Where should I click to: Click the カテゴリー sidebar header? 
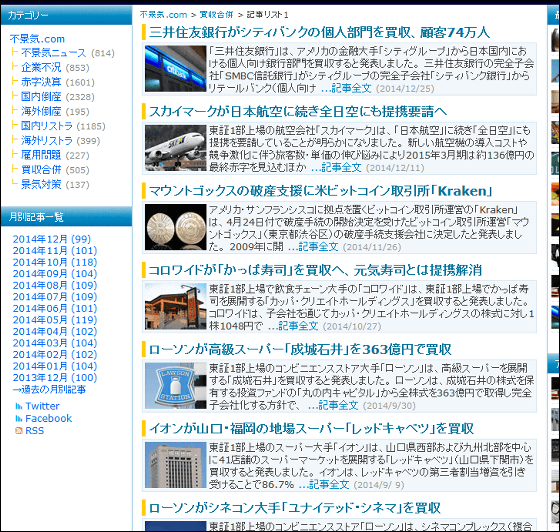[x=66, y=15]
